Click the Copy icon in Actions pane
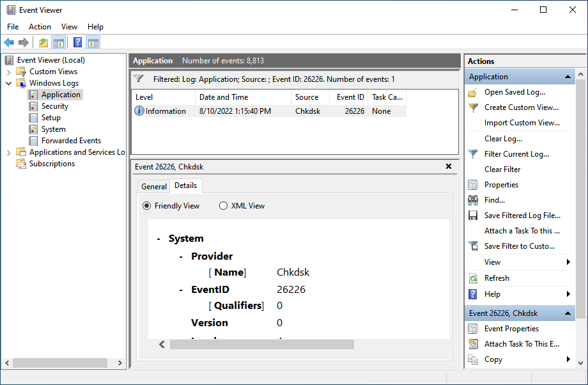Image resolution: width=588 pixels, height=385 pixels. [x=473, y=359]
